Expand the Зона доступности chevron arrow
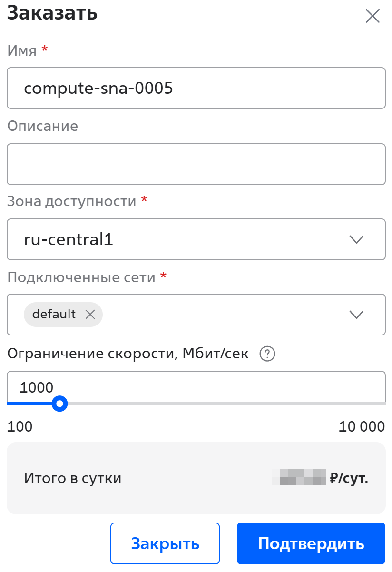Image resolution: width=392 pixels, height=572 pixels. tap(356, 239)
